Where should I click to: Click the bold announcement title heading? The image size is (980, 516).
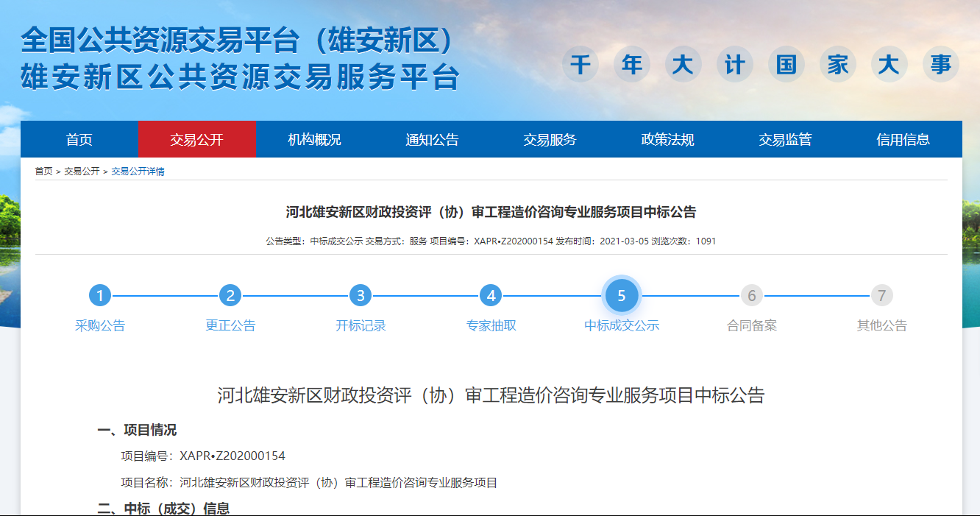coord(491,213)
